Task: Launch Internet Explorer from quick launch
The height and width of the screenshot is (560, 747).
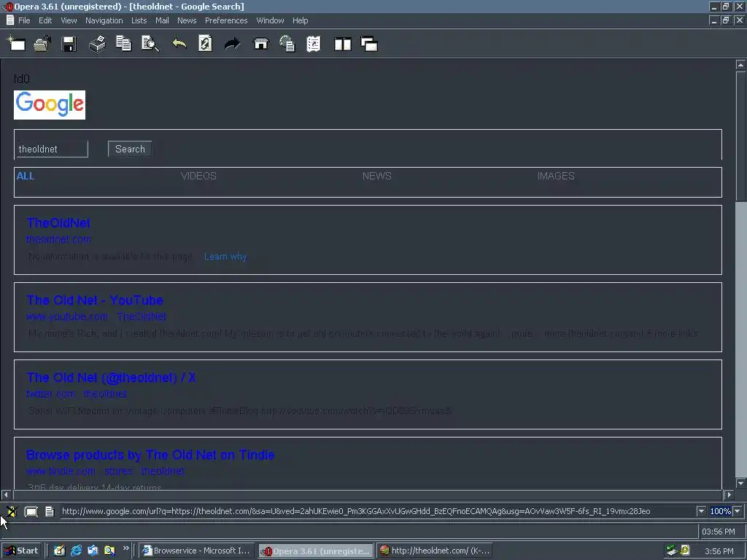Action: (x=76, y=551)
